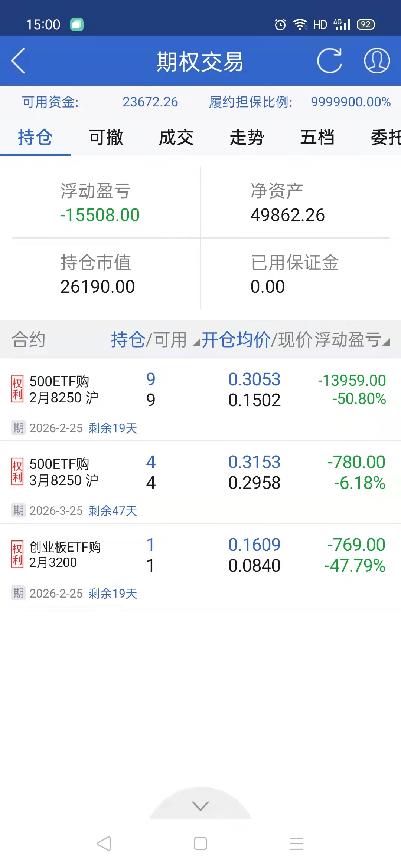Open the Android recent apps menu
This screenshot has width=401, height=868.
pos(296,844)
